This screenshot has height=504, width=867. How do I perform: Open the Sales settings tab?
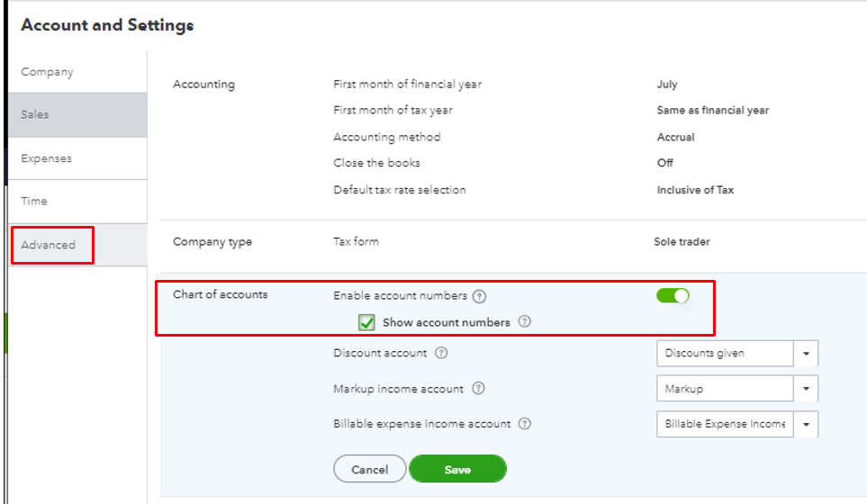tap(36, 114)
